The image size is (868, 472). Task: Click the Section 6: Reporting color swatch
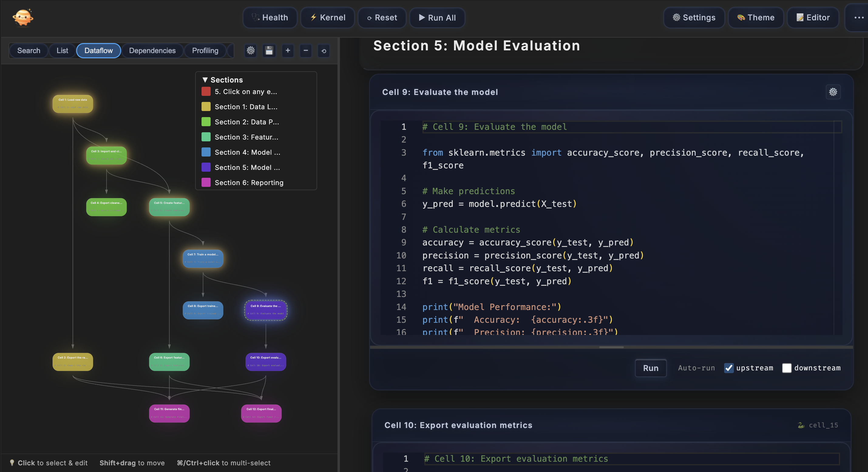point(206,182)
